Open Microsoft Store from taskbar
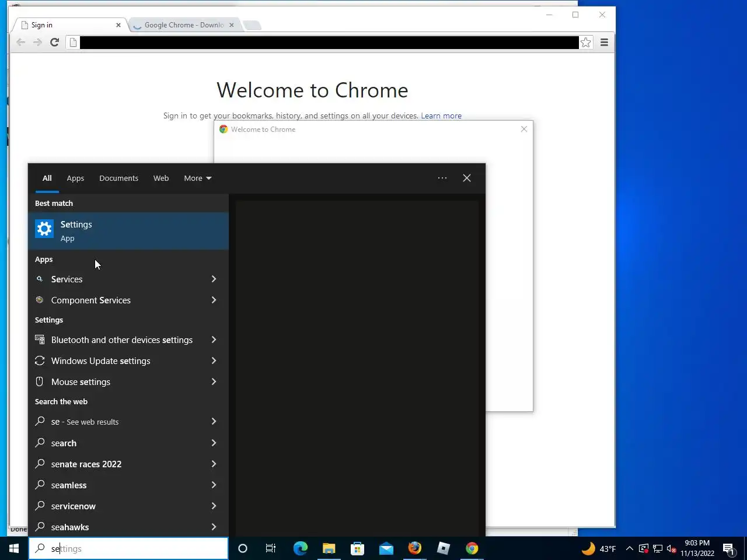747x560 pixels. coord(357,548)
